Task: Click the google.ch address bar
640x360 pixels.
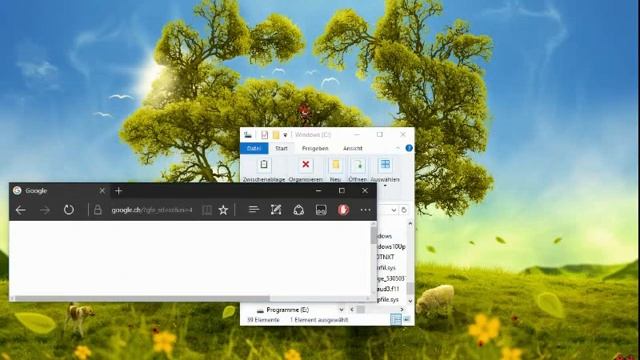Action: 151,210
